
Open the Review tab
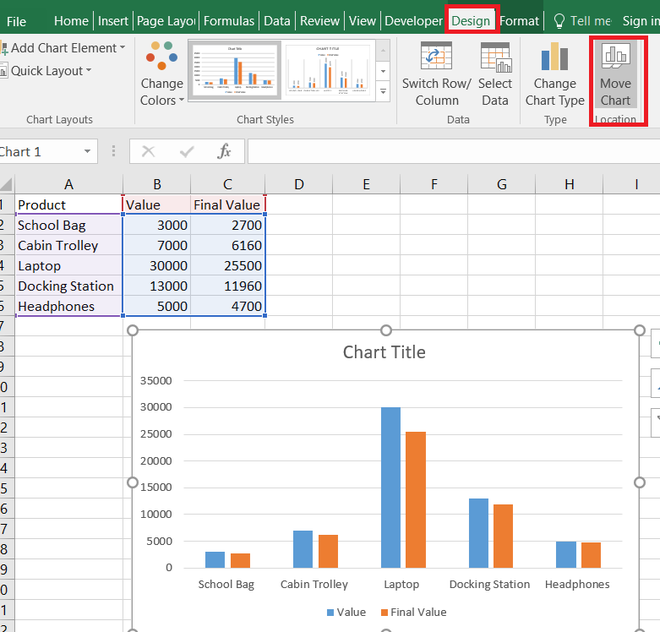[x=319, y=21]
